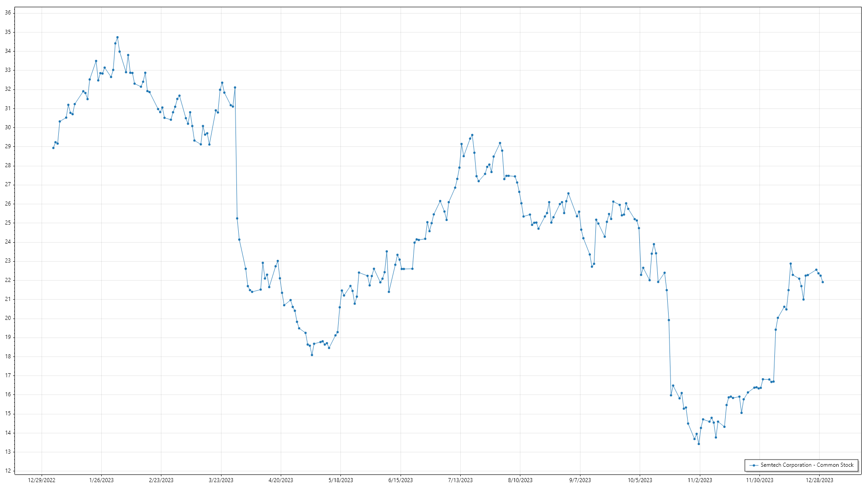This screenshot has width=868, height=488.
Task: Click the 12/29/2022 x-axis date label
Action: (x=42, y=480)
